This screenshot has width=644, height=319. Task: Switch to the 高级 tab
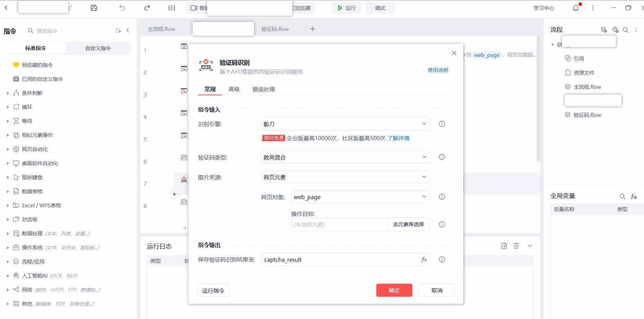pyautogui.click(x=234, y=89)
